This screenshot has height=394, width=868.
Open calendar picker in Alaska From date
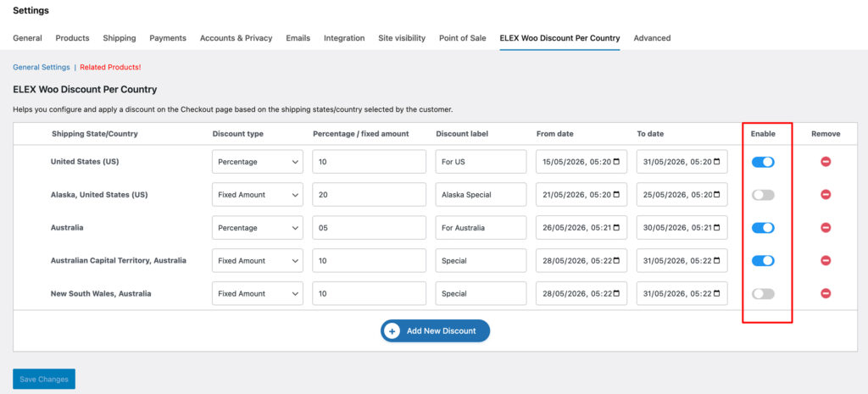pos(616,195)
